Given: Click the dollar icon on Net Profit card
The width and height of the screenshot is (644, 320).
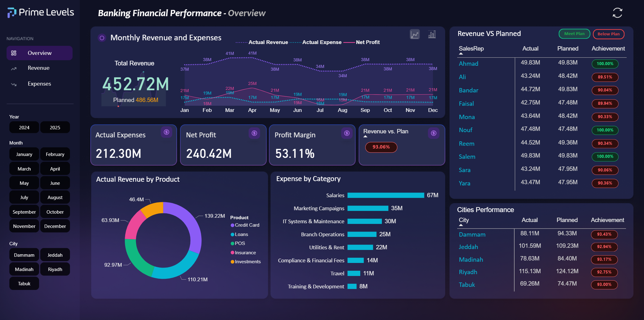Looking at the screenshot, I should coord(254,133).
